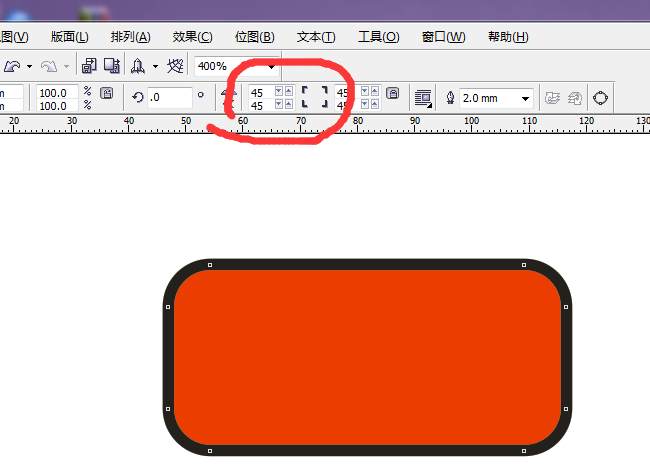Increase lower-left corner roundness with up stepper
650x474 pixels.
289,104
